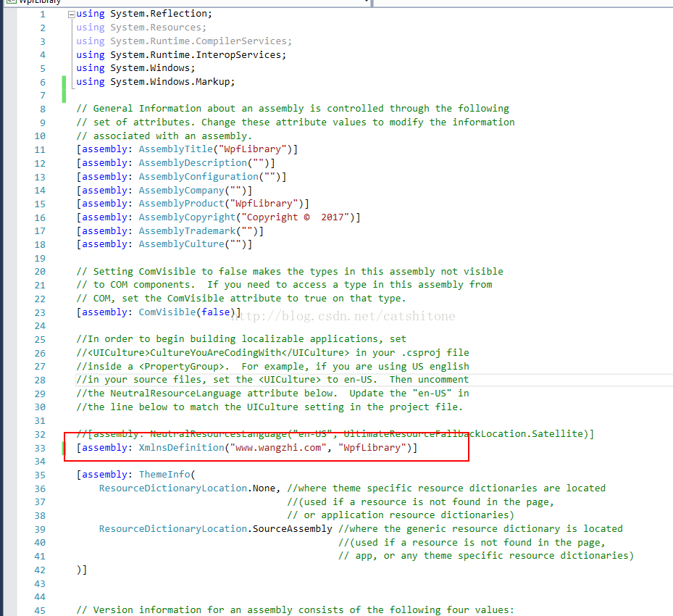Collapse the using directives block at line 1
The width and height of the screenshot is (673, 616).
coord(71,14)
